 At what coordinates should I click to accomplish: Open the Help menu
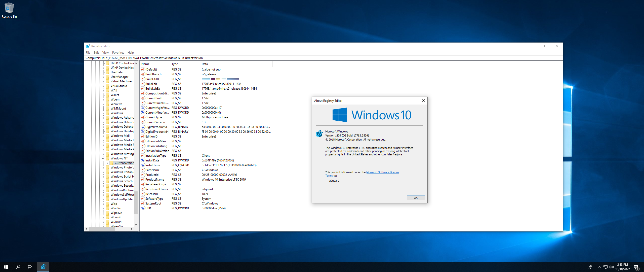pyautogui.click(x=131, y=53)
